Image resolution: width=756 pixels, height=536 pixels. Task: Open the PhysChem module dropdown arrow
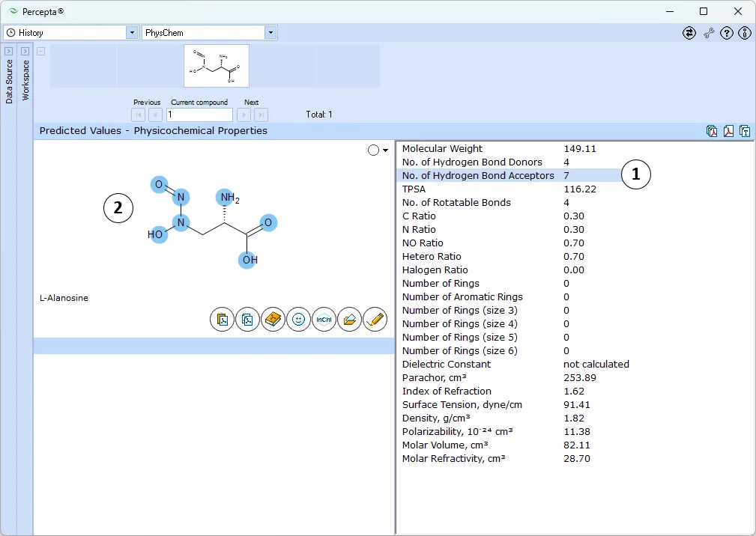point(270,33)
